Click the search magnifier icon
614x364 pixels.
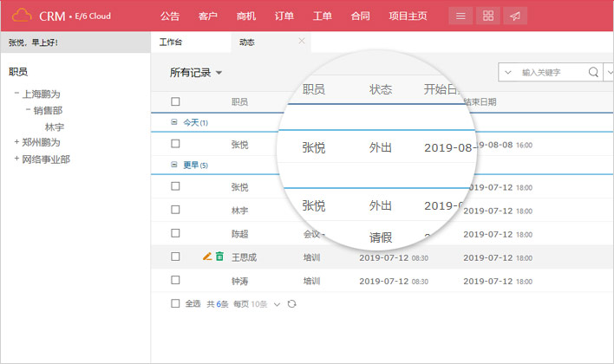[x=593, y=73]
